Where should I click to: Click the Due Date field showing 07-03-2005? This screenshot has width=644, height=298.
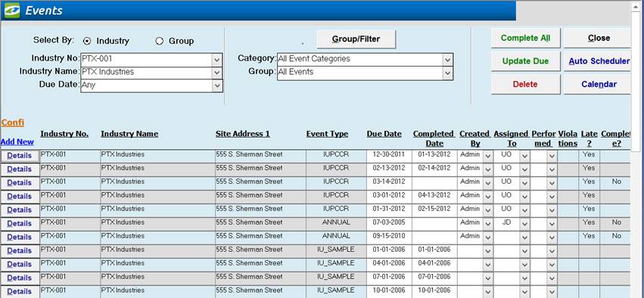pos(389,222)
